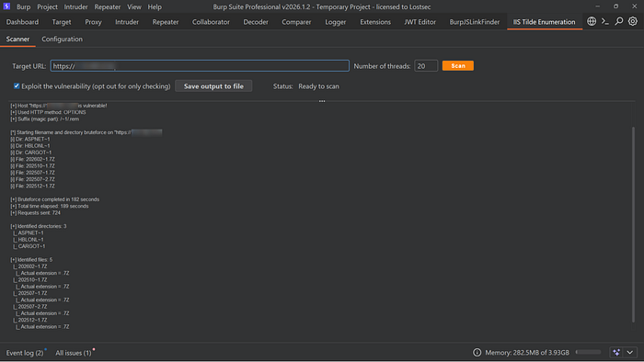Click the orange Scan button
This screenshot has height=362, width=644.
pos(458,65)
